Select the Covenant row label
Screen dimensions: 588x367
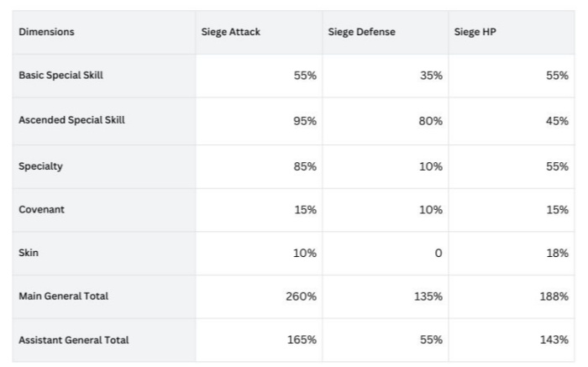41,210
